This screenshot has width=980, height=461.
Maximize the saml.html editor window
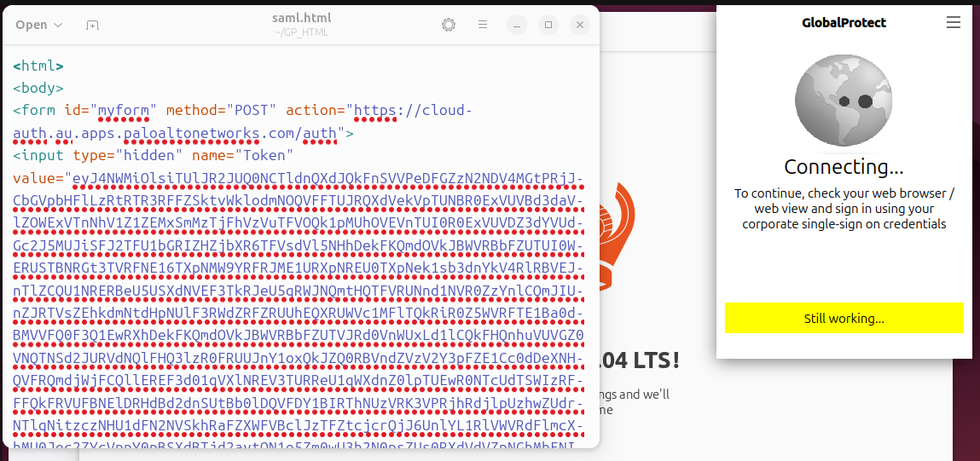pyautogui.click(x=548, y=25)
